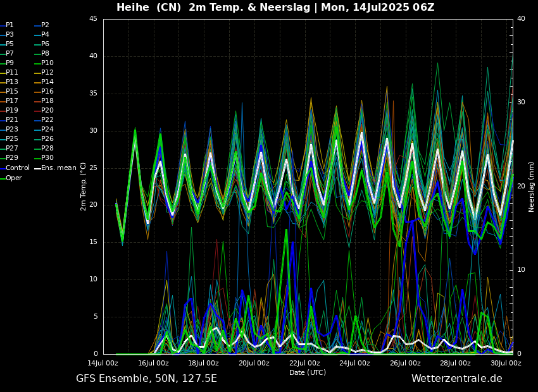The width and height of the screenshot is (538, 392).
Task: Click the 30Jul 00z date tick
Action: pos(506,364)
